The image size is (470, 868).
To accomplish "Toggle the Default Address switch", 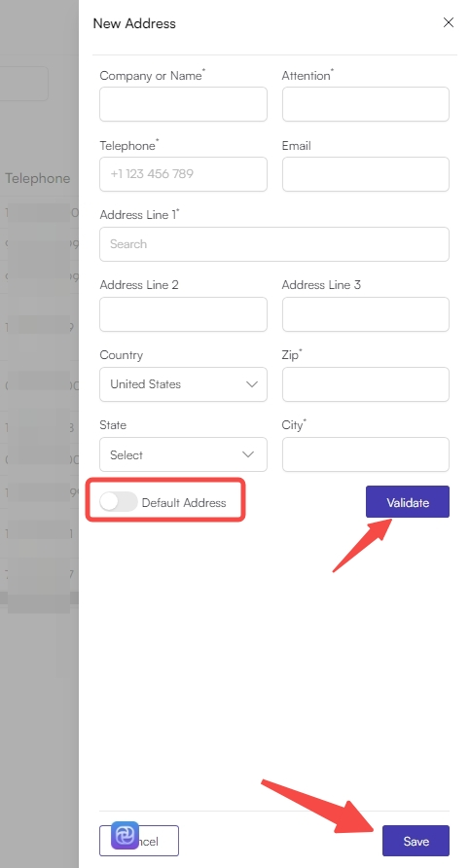I will (x=119, y=502).
